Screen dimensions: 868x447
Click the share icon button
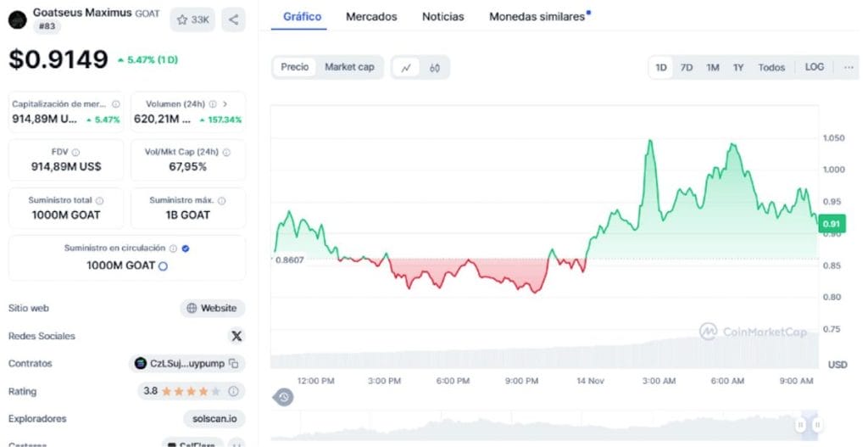point(234,20)
